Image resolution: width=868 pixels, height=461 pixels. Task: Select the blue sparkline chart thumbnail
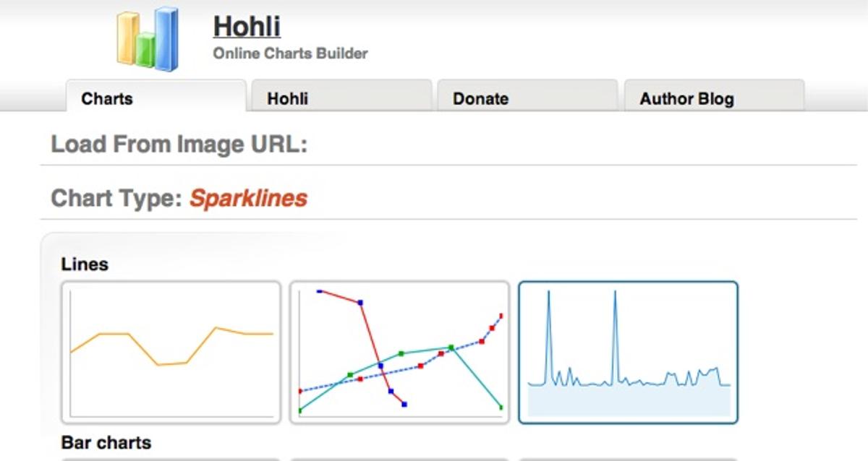[x=629, y=352]
